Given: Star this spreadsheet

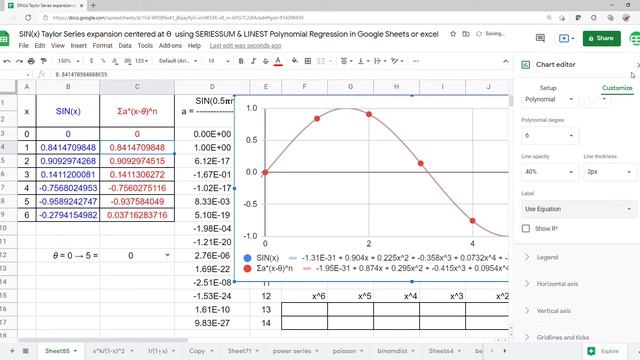Looking at the screenshot, I should pyautogui.click(x=453, y=34).
